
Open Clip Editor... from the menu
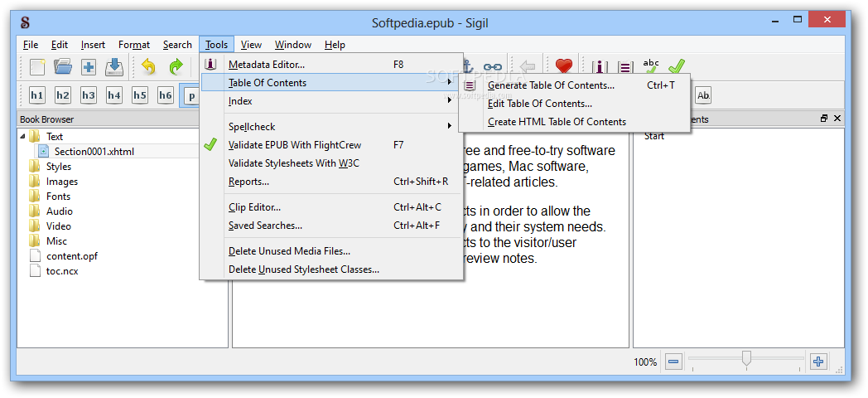(330, 207)
